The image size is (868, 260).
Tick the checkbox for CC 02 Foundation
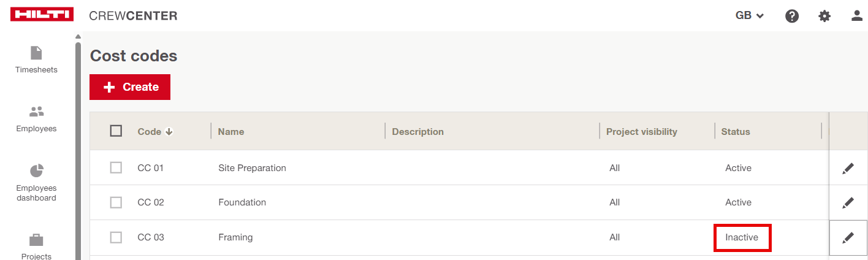(x=116, y=202)
